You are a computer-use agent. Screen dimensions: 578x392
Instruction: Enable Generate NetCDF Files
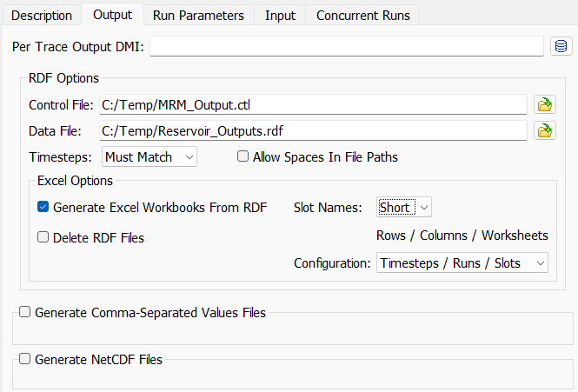[24, 358]
